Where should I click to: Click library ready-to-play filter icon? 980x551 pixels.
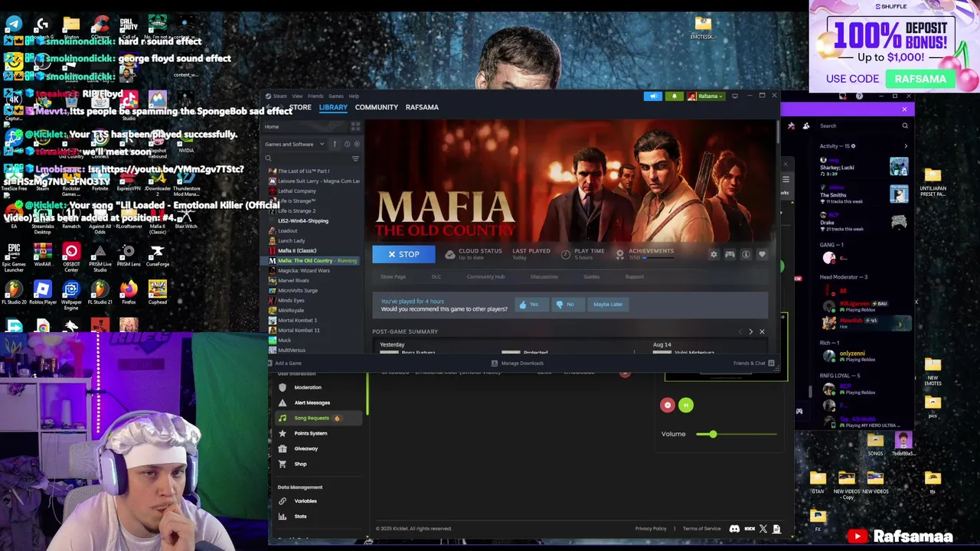pos(357,144)
